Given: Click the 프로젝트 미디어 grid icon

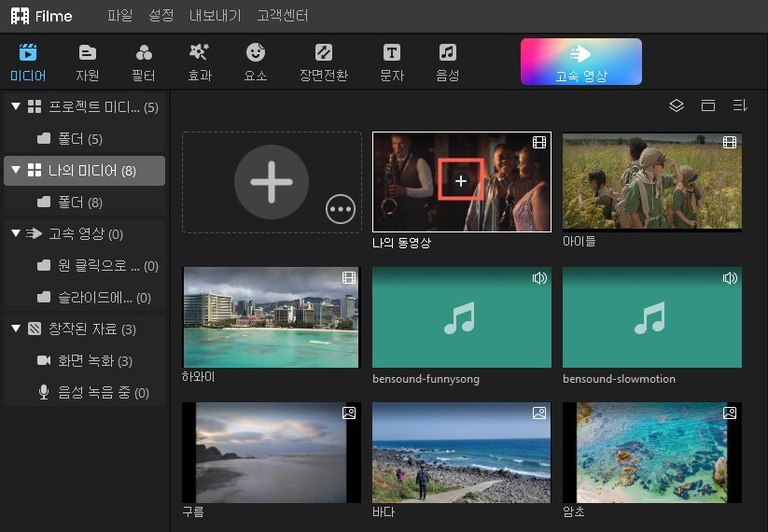Looking at the screenshot, I should click(35, 106).
